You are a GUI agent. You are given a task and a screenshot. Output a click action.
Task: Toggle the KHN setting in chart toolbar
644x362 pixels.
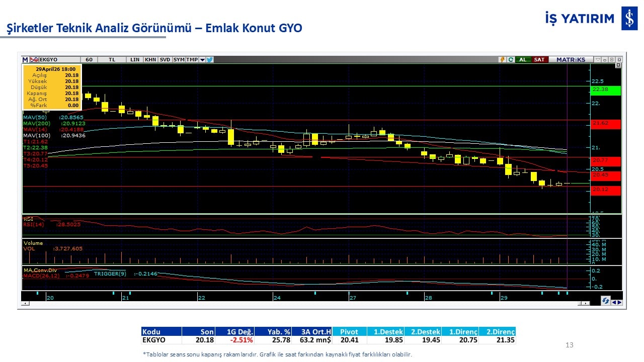click(x=150, y=59)
